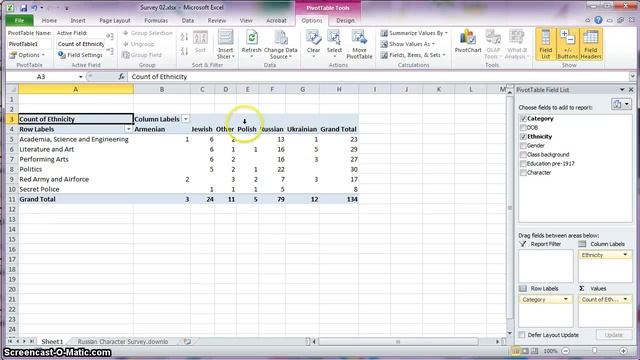Check the Character field
Viewport: 640px width, 360px height.
coord(523,172)
